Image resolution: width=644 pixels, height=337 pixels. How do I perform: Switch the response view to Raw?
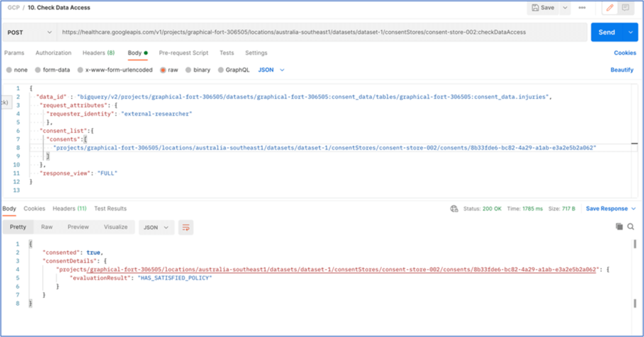(47, 227)
